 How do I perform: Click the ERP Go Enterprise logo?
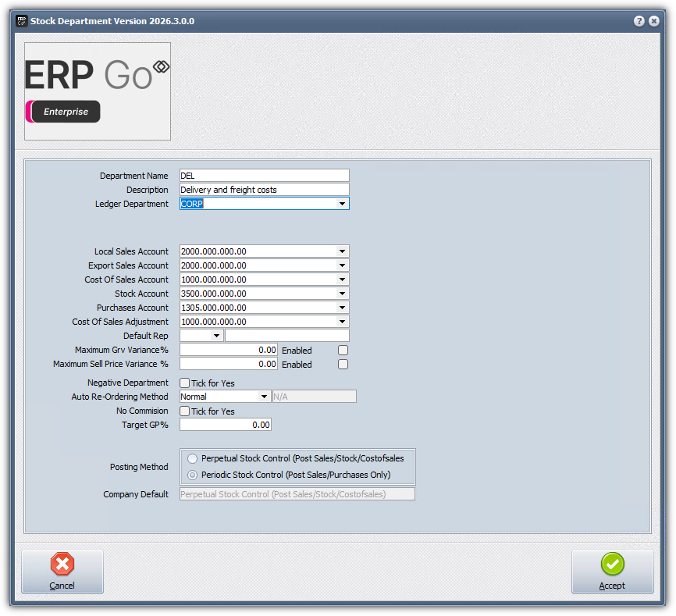tap(98, 91)
